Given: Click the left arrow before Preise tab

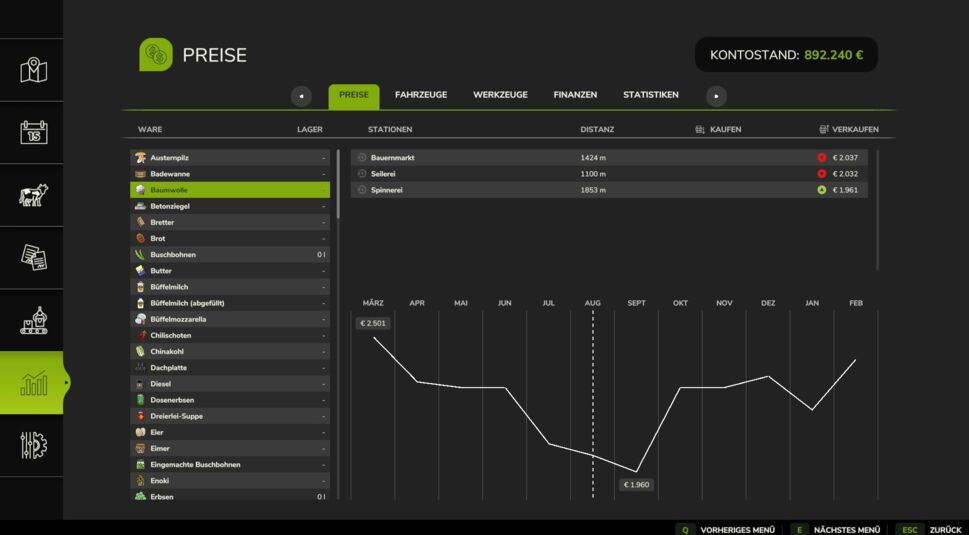Looking at the screenshot, I should tap(301, 96).
